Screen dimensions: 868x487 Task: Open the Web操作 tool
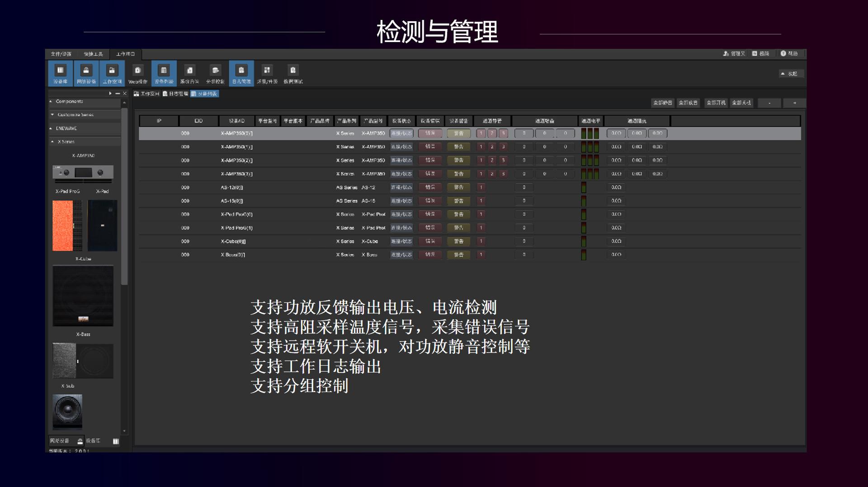[x=137, y=73]
